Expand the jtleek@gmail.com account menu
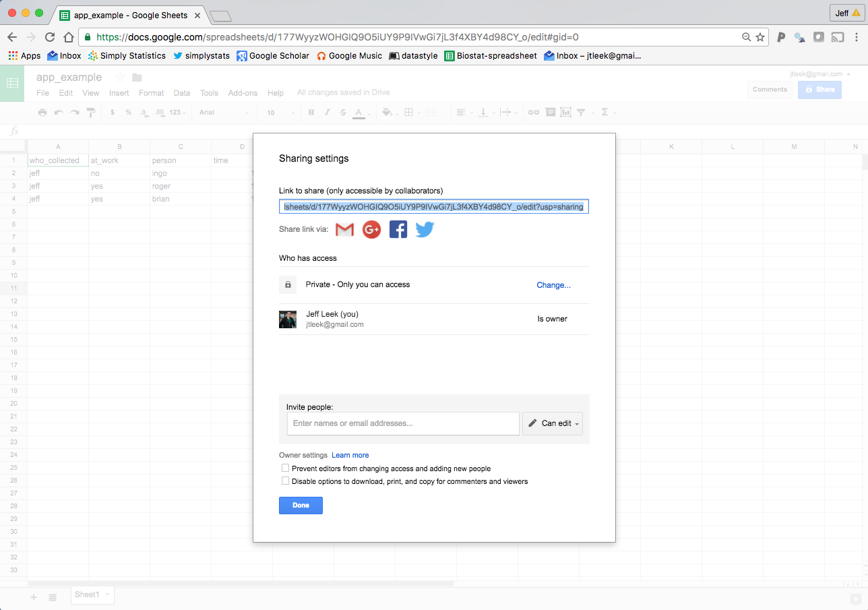The width and height of the screenshot is (868, 610). pos(820,74)
